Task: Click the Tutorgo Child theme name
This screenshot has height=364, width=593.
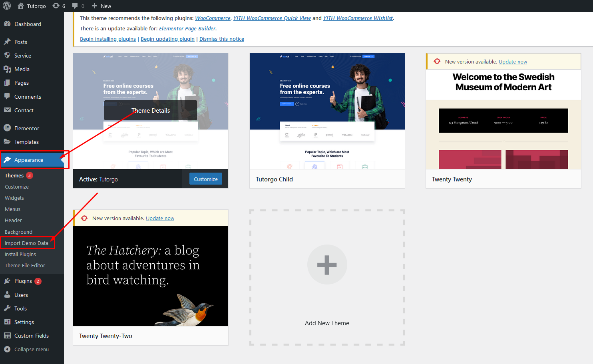Action: pyautogui.click(x=274, y=179)
